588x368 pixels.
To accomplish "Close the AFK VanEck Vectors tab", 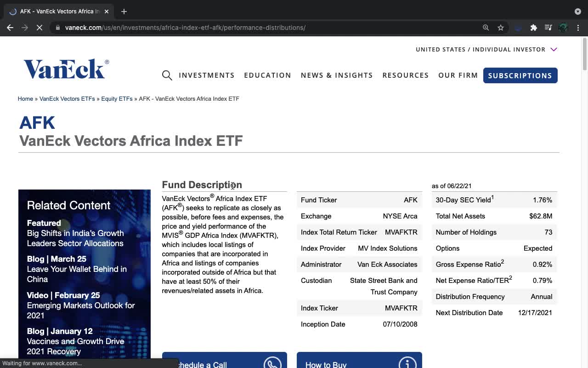I will (x=107, y=11).
